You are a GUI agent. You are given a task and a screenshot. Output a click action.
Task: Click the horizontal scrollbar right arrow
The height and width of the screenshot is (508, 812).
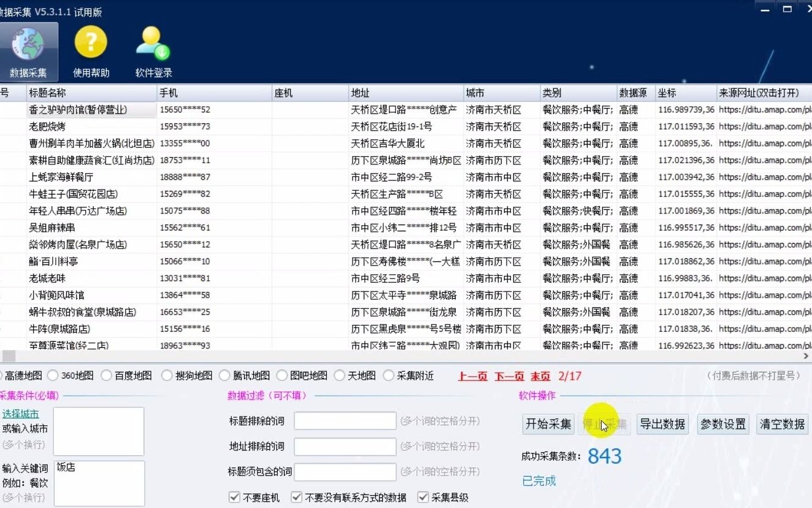point(806,356)
